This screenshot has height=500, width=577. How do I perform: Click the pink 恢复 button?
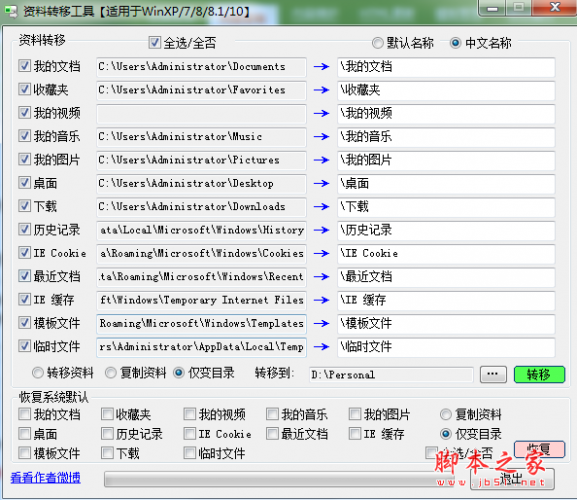(539, 449)
